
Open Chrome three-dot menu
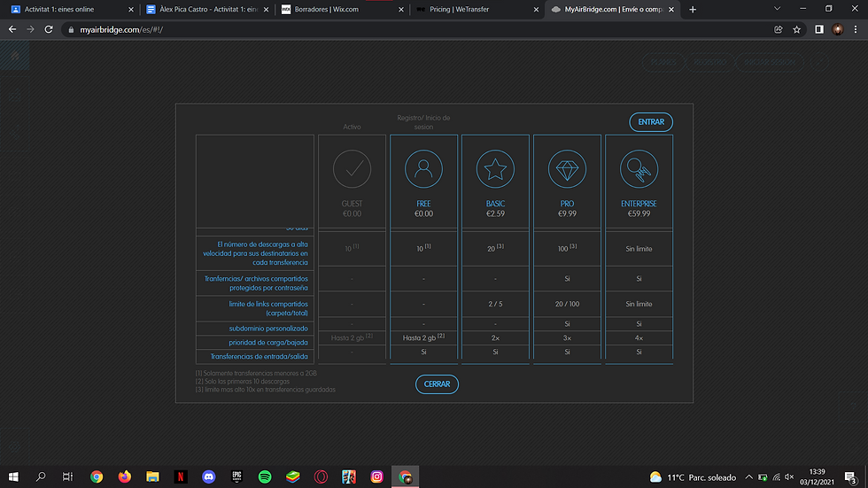coord(856,29)
